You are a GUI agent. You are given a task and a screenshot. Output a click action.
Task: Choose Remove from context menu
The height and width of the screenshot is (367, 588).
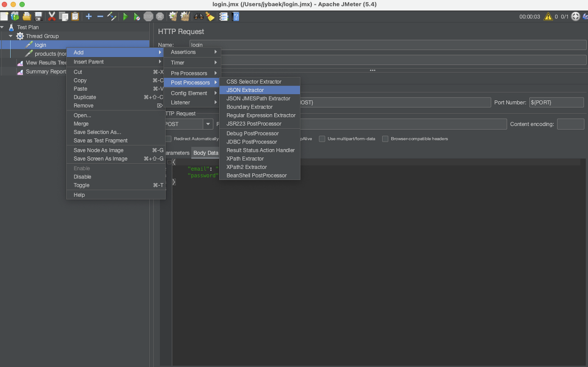click(x=116, y=105)
